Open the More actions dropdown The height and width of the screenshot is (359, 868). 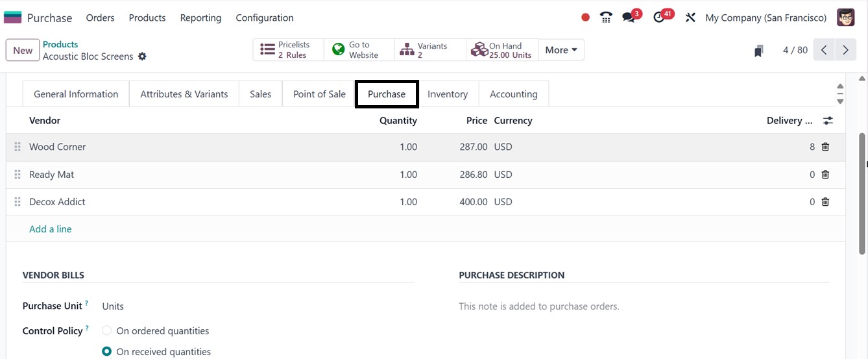click(x=561, y=50)
